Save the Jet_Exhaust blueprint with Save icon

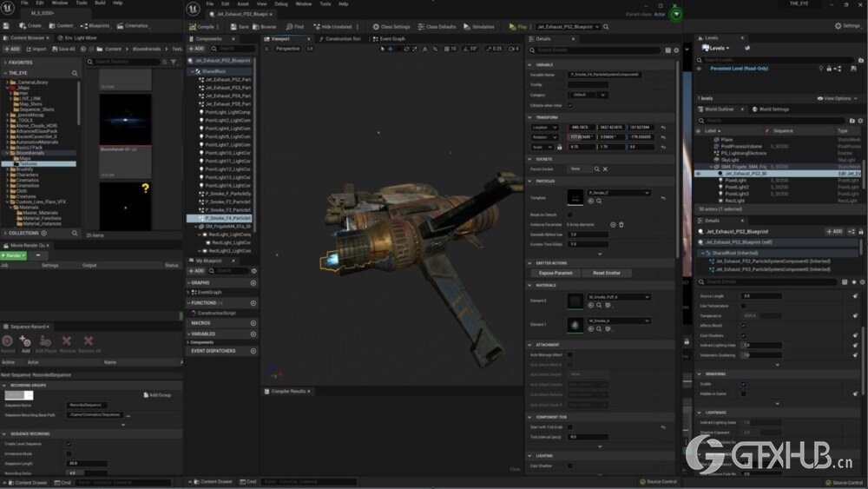240,27
